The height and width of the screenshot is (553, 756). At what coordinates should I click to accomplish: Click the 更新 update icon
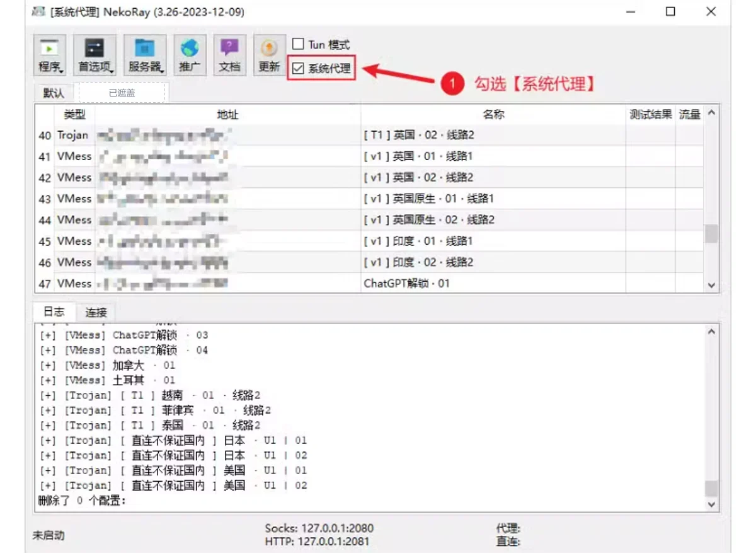click(269, 55)
